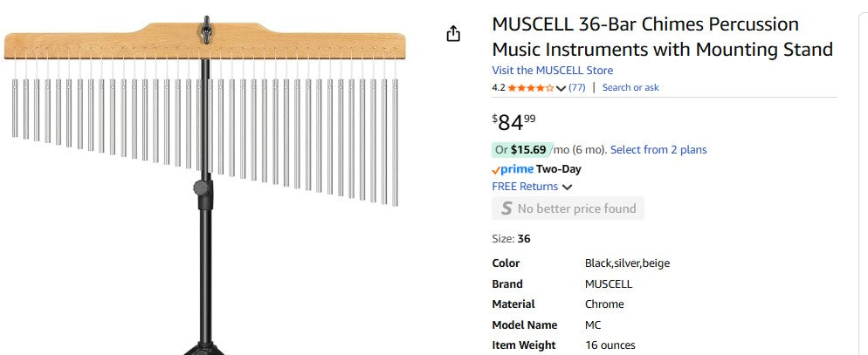
Task: Open the FREE Returns details link
Action: [x=525, y=187]
